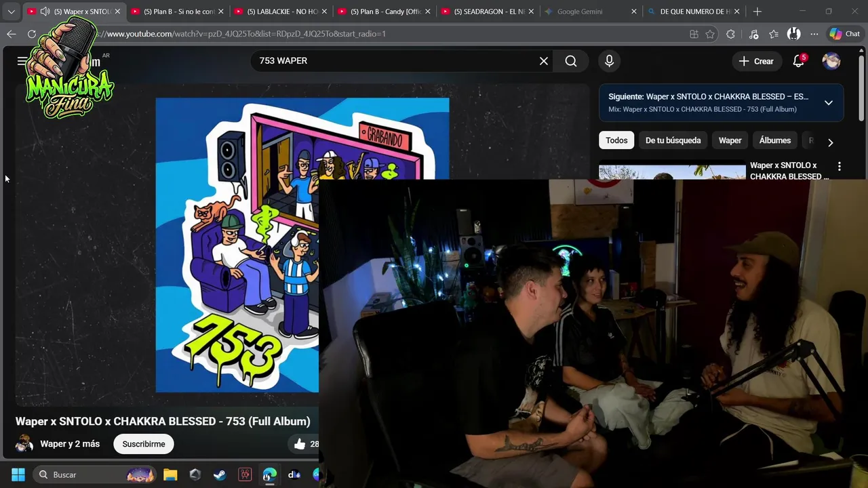The image size is (868, 488).
Task: Mute the Waper x SNTOLO tab audio
Action: [x=45, y=12]
